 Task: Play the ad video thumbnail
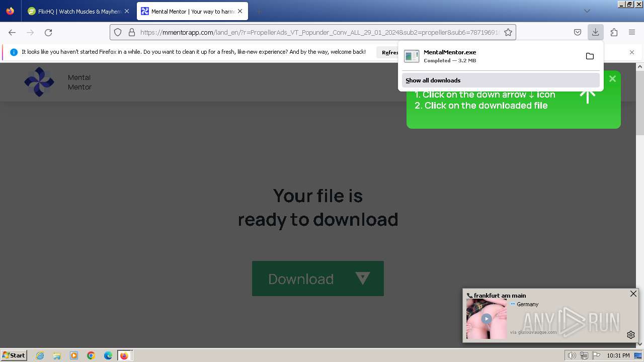(486, 319)
